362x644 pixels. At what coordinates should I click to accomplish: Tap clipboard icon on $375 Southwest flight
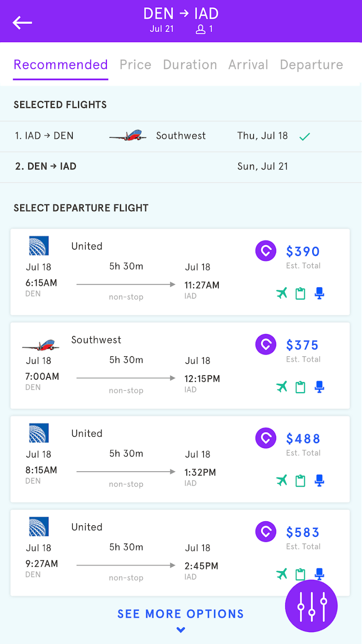tap(300, 387)
